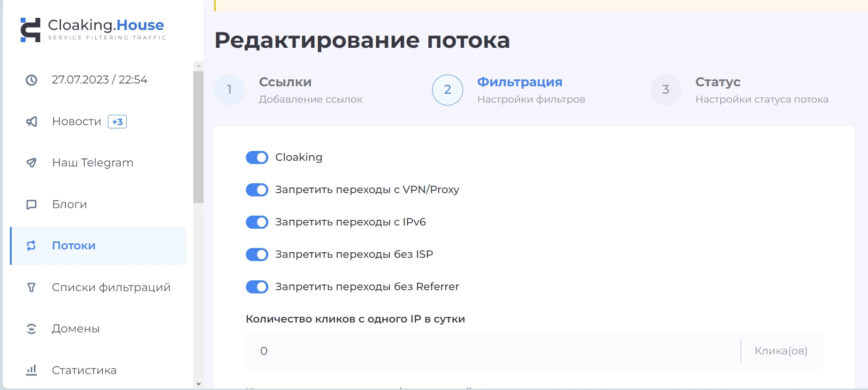Click the funnel icon for Списки фильтраций

click(x=31, y=287)
